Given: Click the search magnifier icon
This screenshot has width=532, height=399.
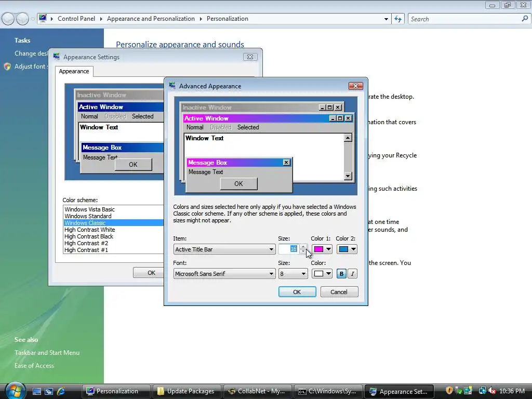Looking at the screenshot, I should pos(525,19).
